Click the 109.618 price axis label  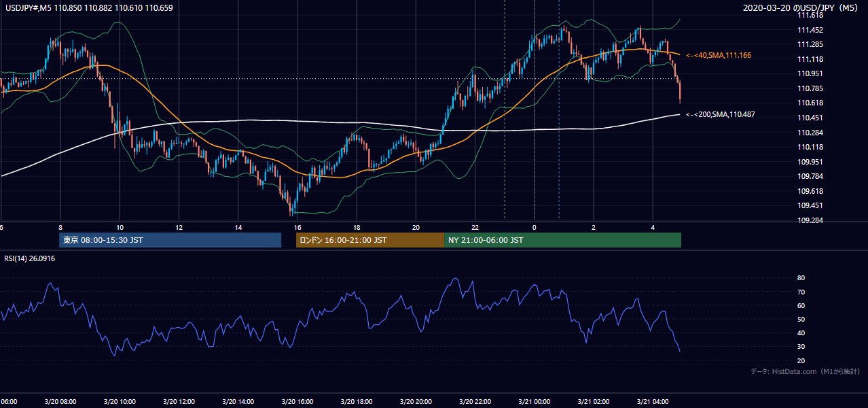tap(810, 191)
